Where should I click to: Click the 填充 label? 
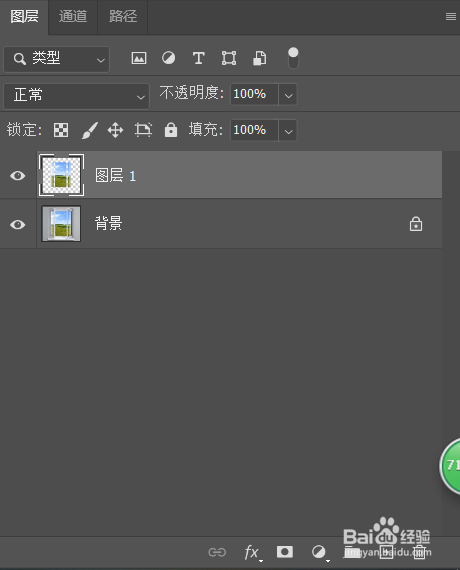click(205, 130)
